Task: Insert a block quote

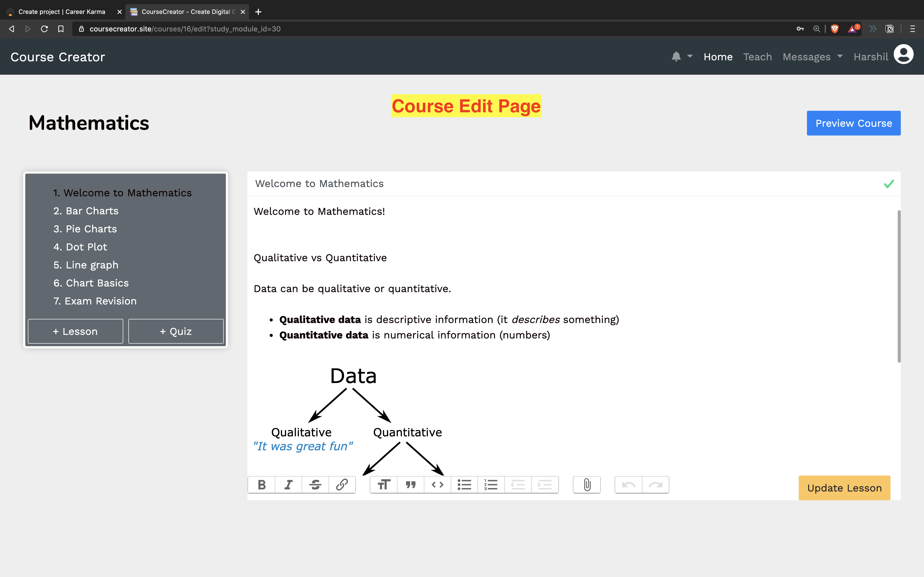Action: [x=410, y=485]
